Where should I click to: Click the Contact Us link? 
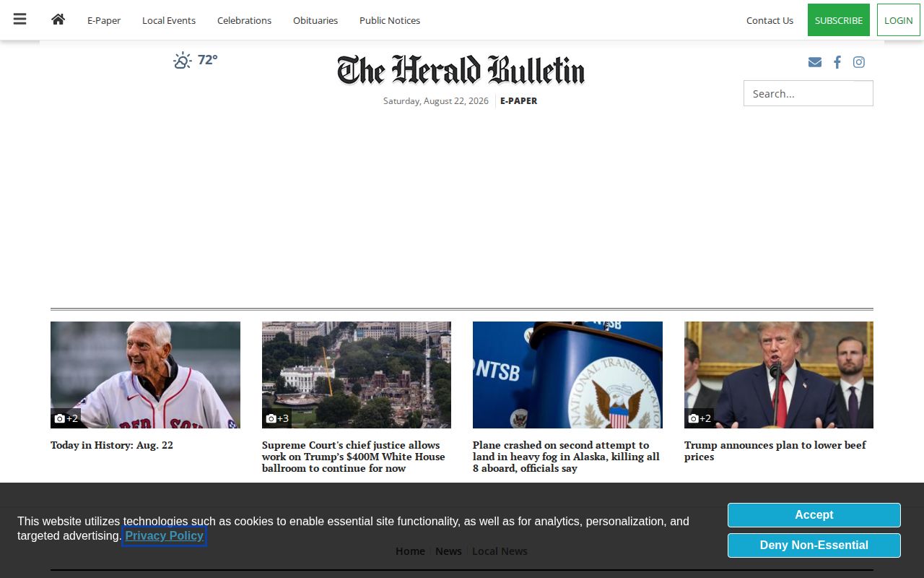(770, 20)
